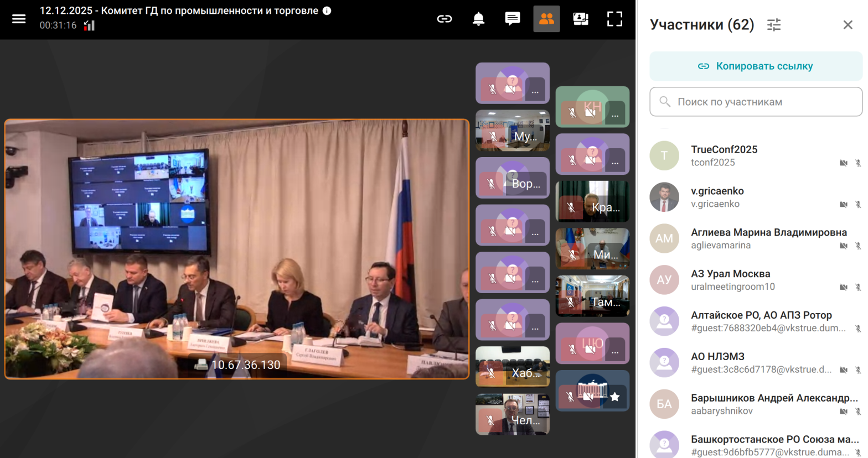Click the copy link icon in top toolbar
868x458 pixels.
[445, 19]
